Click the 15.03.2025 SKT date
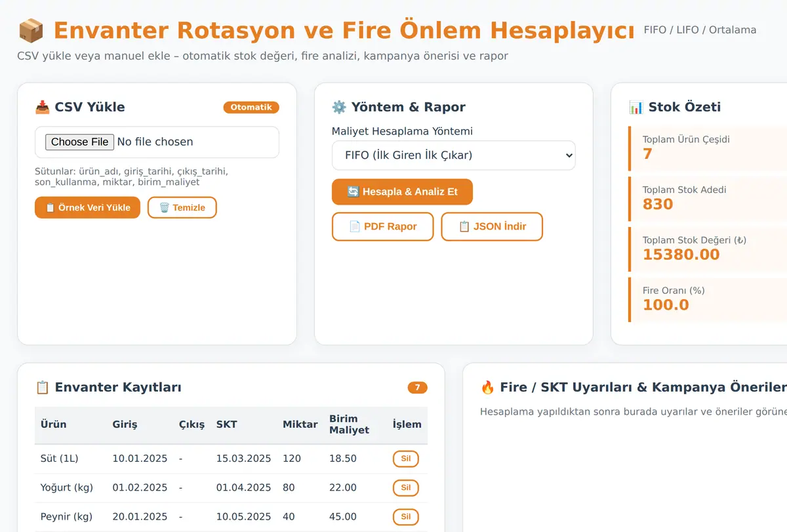Screen dimensions: 787x532 coord(243,459)
